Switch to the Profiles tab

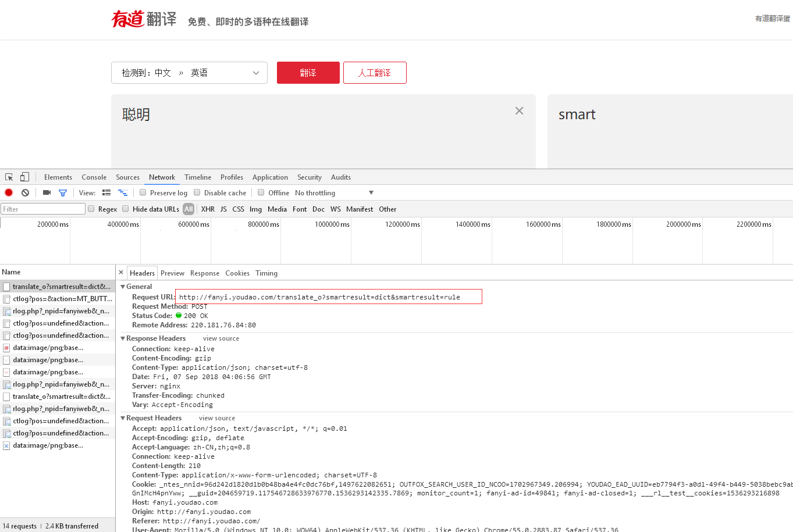pos(232,177)
